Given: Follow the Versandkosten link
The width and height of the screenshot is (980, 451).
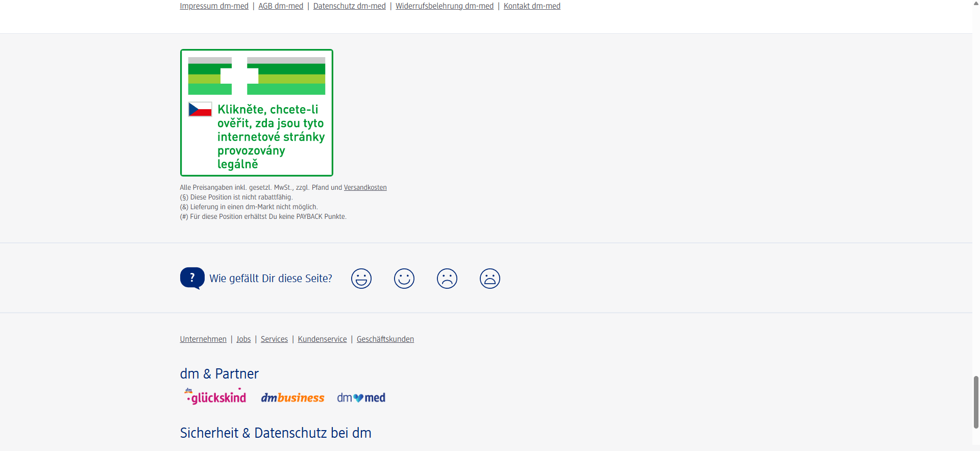Looking at the screenshot, I should coord(365,188).
